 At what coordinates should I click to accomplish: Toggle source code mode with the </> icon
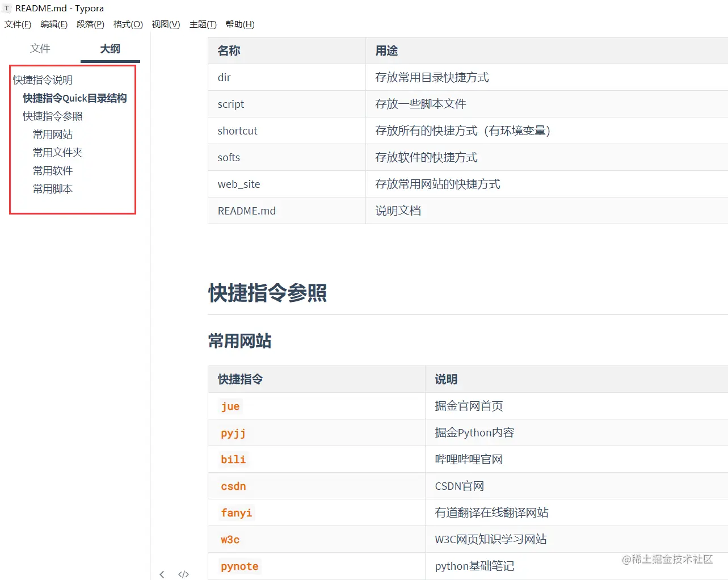coord(183,574)
